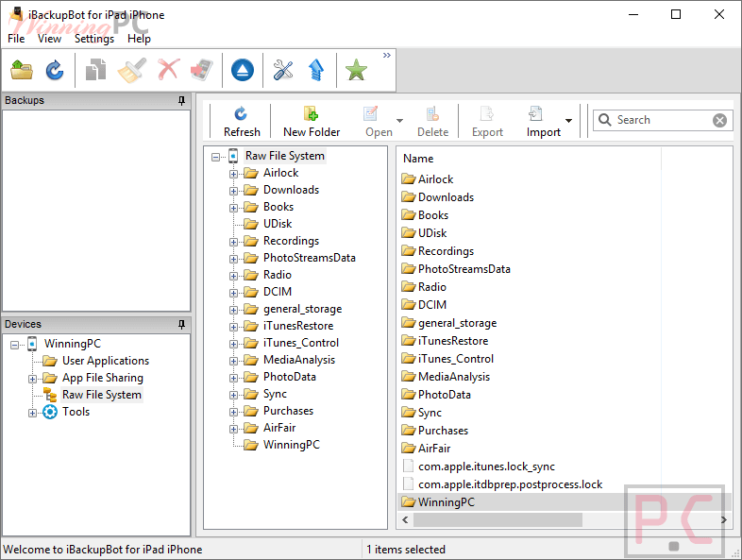Select iTunesRestore folder in file list
742x560 pixels.
pos(453,341)
